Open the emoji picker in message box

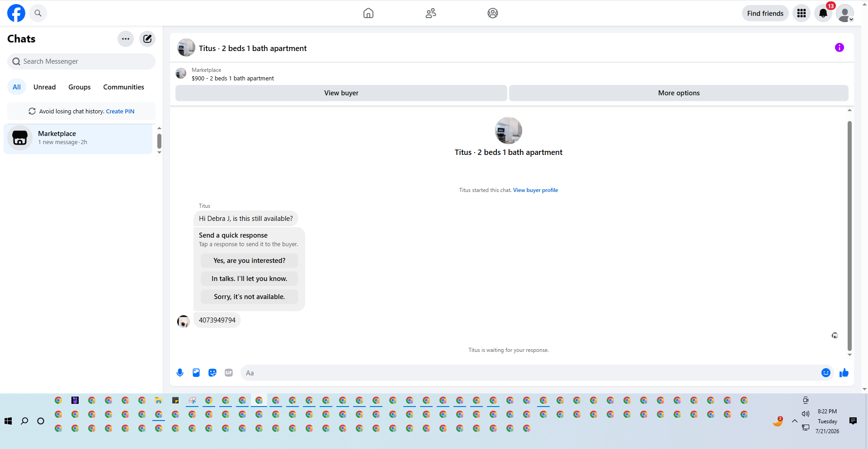[x=826, y=373]
